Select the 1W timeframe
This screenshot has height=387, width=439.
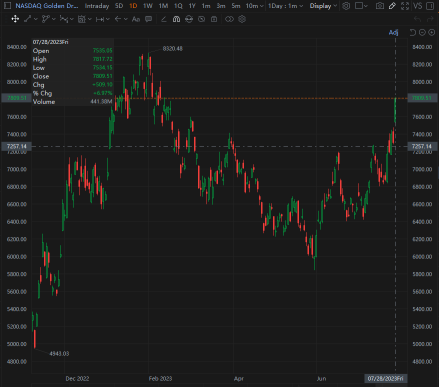tap(148, 6)
